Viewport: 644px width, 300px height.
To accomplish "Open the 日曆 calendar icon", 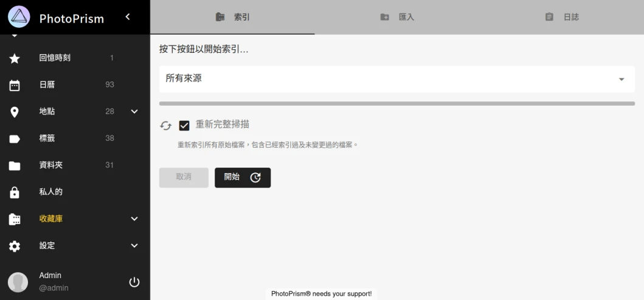I will tap(15, 85).
